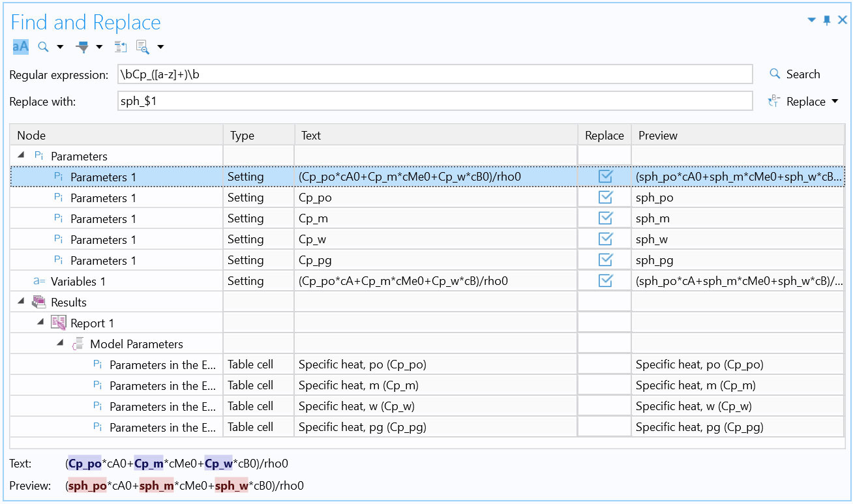Click the go-to-node list icon in toolbar
Viewport: 853px width, 504px height.
(x=121, y=46)
